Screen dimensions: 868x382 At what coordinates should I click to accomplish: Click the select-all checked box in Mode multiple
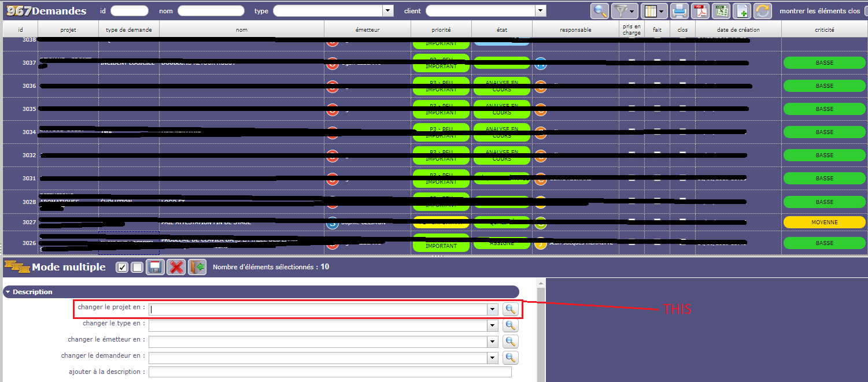click(122, 267)
